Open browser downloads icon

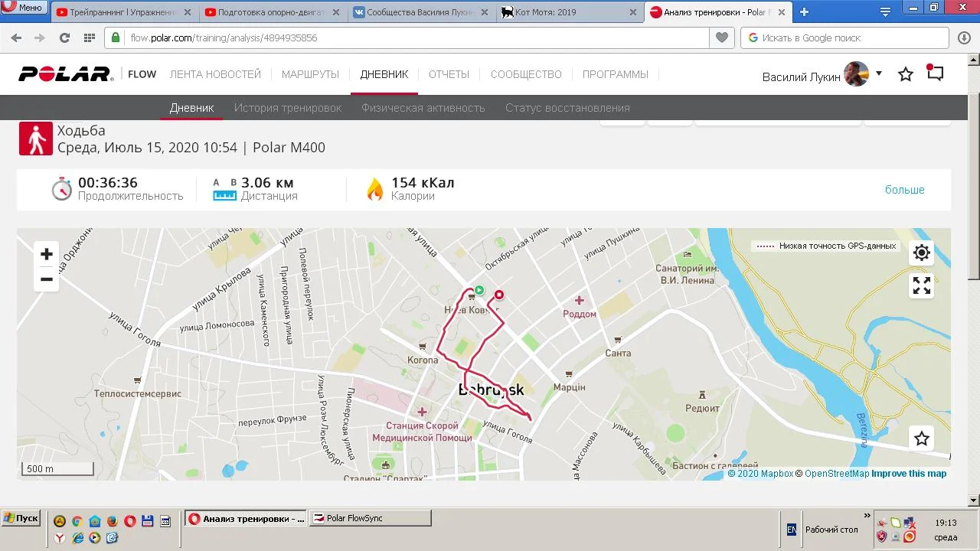coord(964,37)
